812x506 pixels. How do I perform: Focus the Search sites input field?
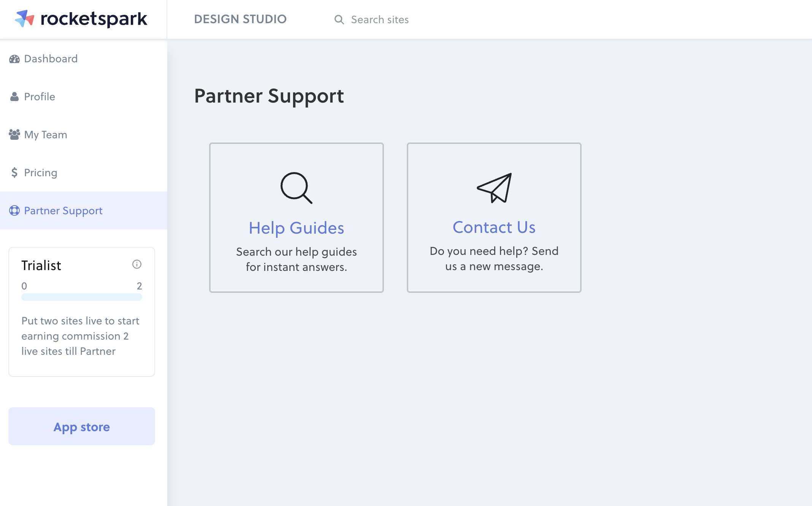point(380,20)
